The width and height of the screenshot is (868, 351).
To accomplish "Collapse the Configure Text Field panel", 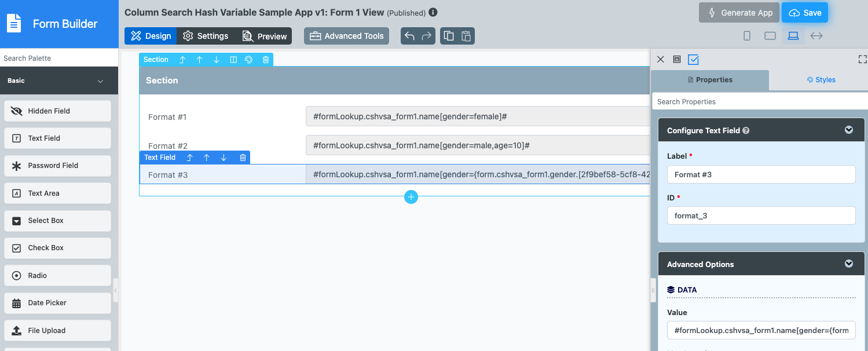I will click(849, 130).
